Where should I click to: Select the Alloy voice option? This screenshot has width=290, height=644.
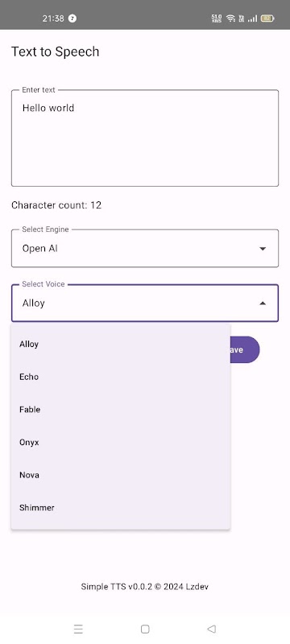click(x=120, y=344)
